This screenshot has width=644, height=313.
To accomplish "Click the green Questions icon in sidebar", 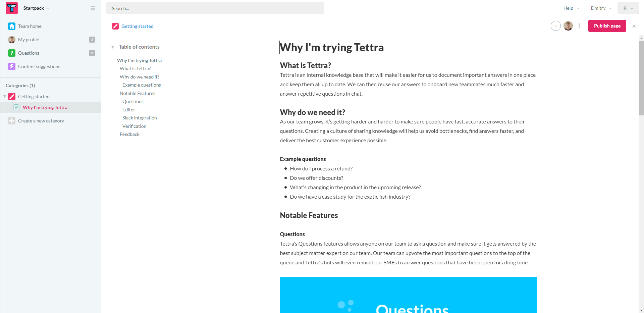I will click(x=12, y=53).
